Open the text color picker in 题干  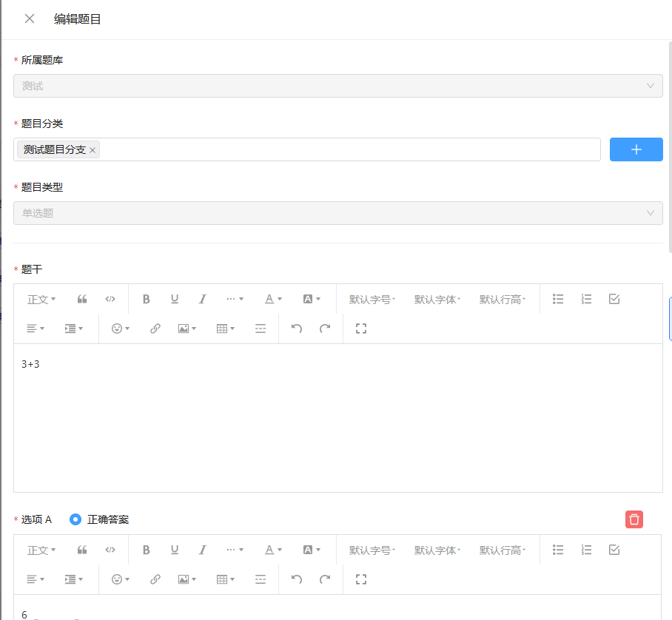pos(273,299)
